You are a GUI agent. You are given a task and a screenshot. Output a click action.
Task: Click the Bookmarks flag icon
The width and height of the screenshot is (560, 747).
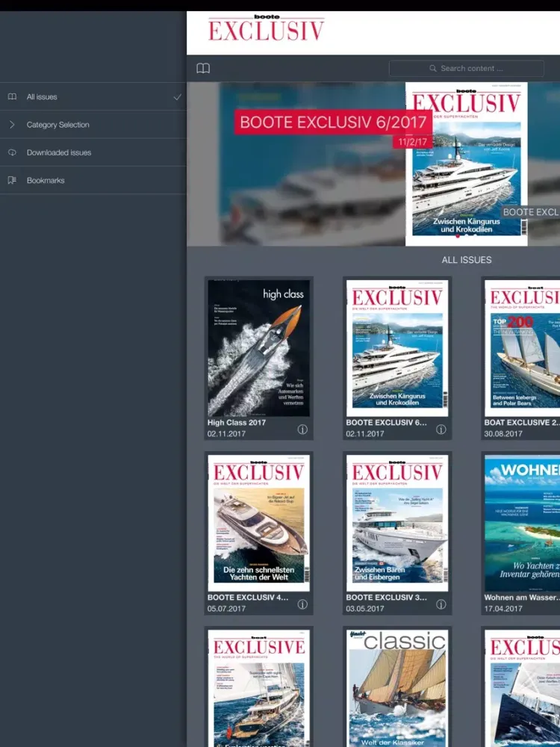click(x=13, y=180)
